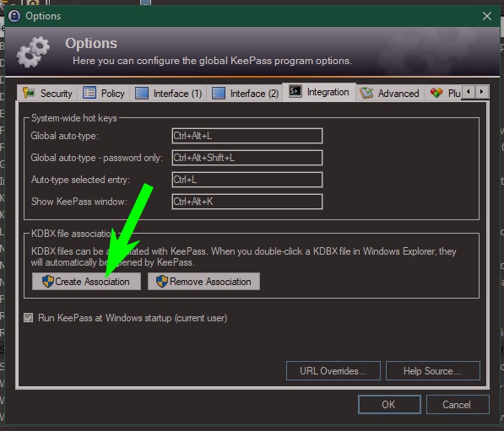The height and width of the screenshot is (431, 504).
Task: Open the URL Overrides dialog
Action: (333, 371)
